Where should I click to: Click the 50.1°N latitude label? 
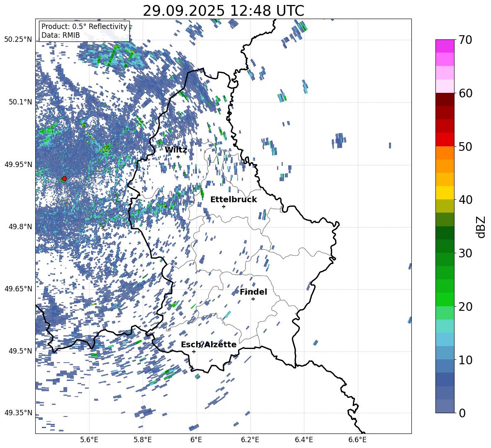[x=20, y=102]
